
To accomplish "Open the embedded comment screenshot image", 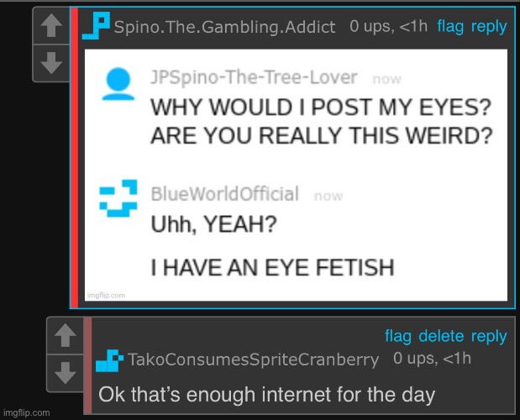I will 296,175.
